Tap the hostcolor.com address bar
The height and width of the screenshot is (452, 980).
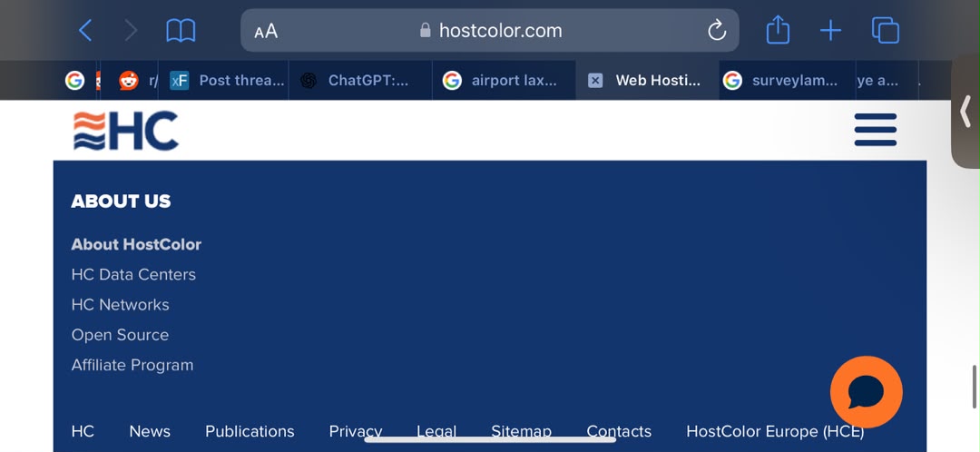pos(490,31)
